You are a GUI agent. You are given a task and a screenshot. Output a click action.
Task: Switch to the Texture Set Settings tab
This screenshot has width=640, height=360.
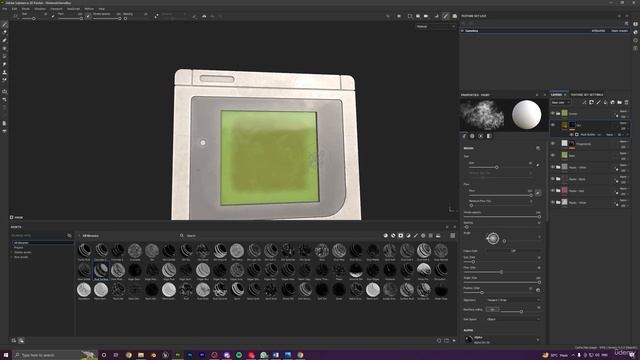click(587, 95)
